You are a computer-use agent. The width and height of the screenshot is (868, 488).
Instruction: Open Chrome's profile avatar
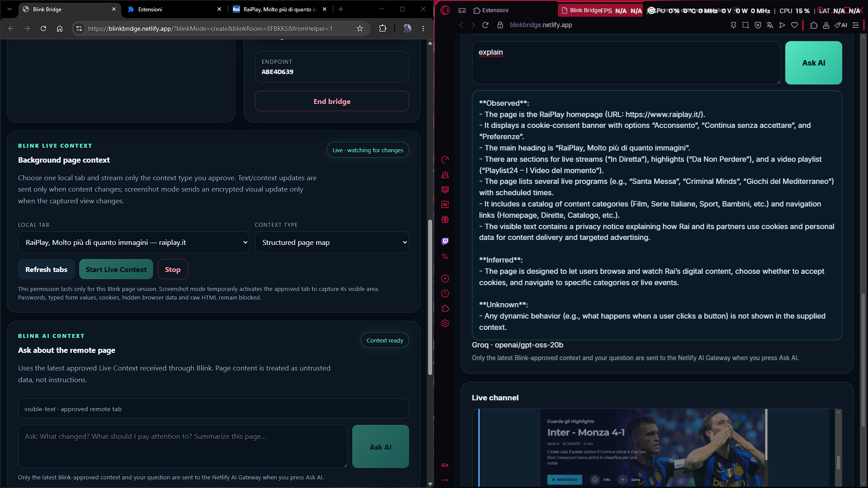click(407, 28)
